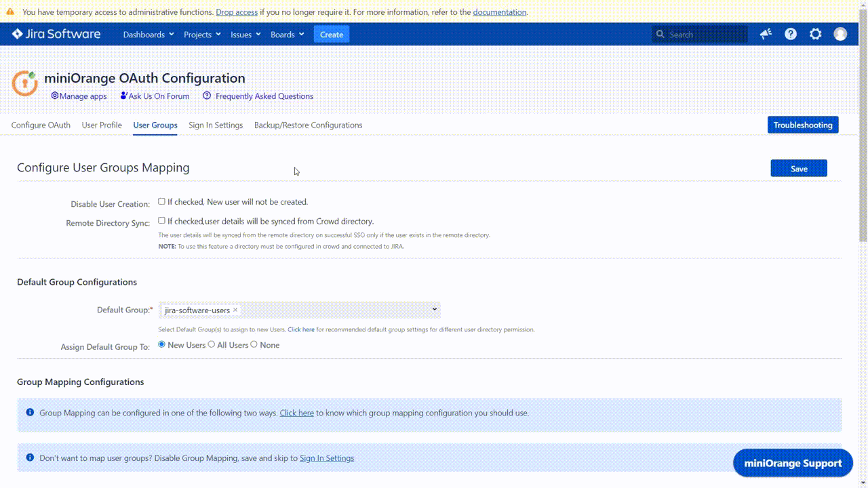Select the User Groups tab

tap(155, 125)
